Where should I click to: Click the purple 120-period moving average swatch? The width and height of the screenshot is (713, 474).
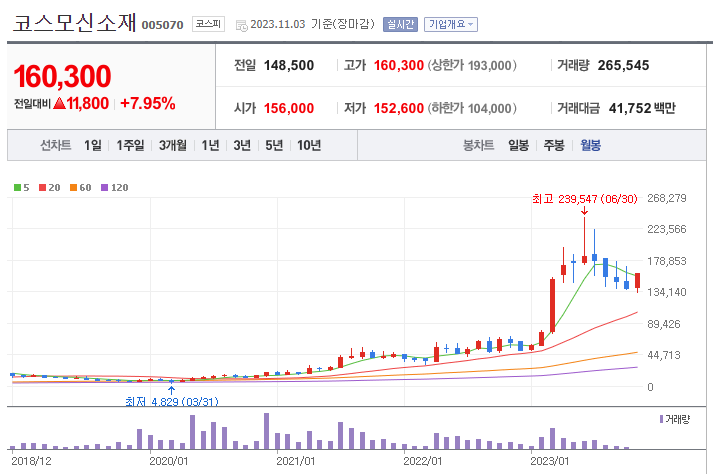pos(105,187)
